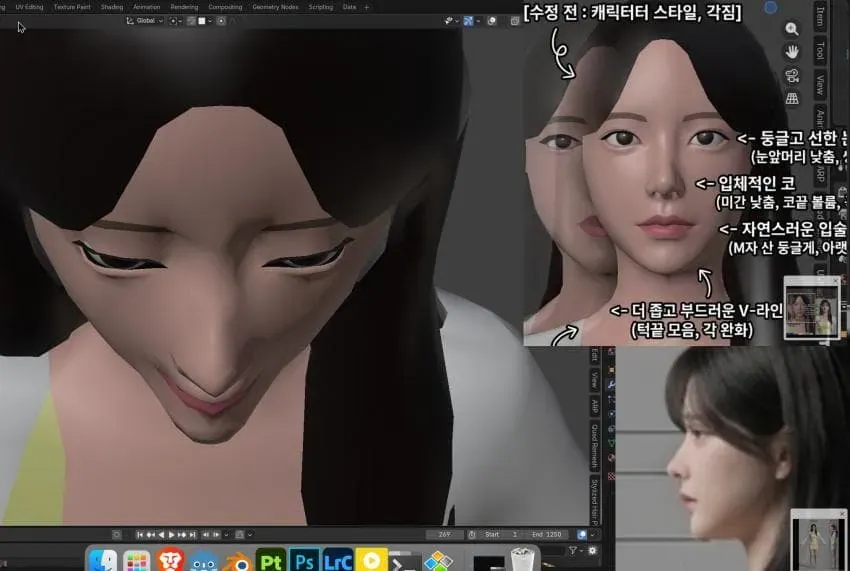Viewport: 850px width, 571px height.
Task: Toggle overlays icon in viewport header
Action: pos(492,21)
